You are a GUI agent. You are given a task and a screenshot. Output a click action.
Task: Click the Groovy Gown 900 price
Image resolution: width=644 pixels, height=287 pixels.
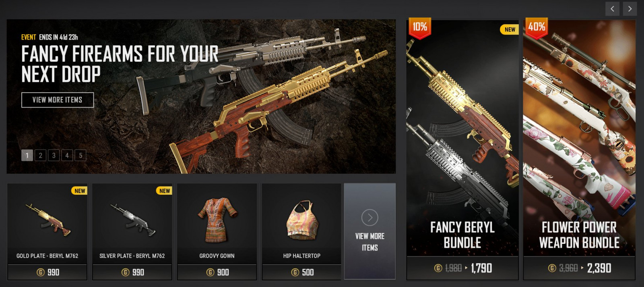tap(217, 272)
